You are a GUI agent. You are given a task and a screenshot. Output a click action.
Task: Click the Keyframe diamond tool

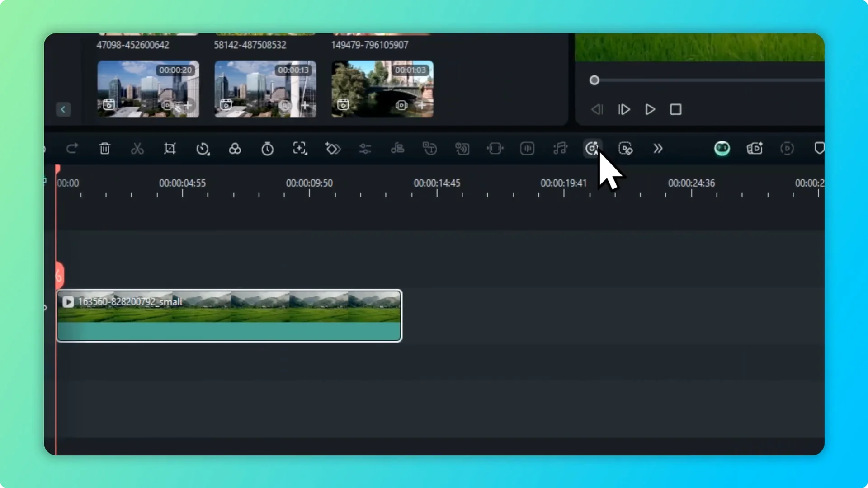333,148
